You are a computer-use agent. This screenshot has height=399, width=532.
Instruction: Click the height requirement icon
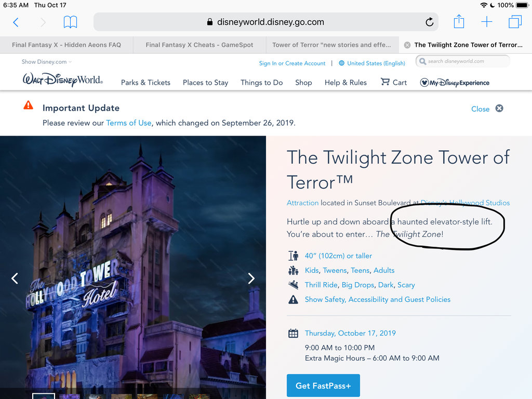293,256
